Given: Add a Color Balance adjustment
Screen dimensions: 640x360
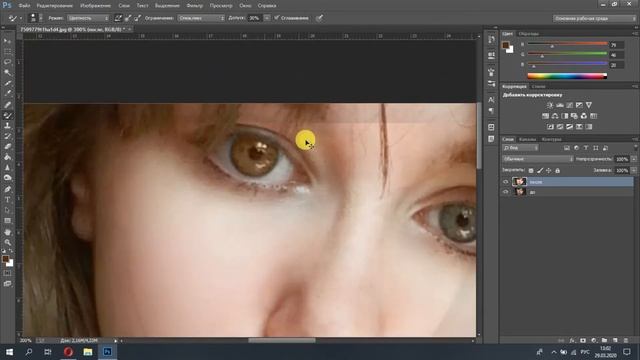Looking at the screenshot, I should (x=555, y=116).
